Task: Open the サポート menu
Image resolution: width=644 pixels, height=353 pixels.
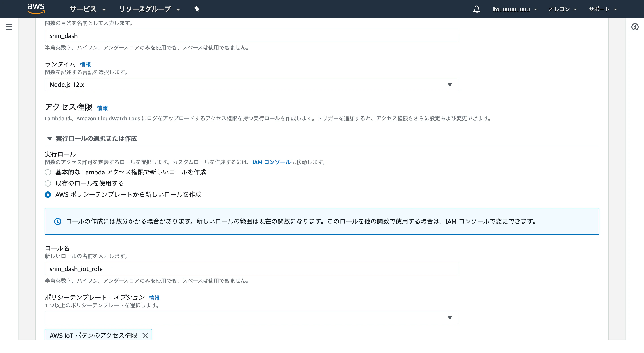Action: 603,9
